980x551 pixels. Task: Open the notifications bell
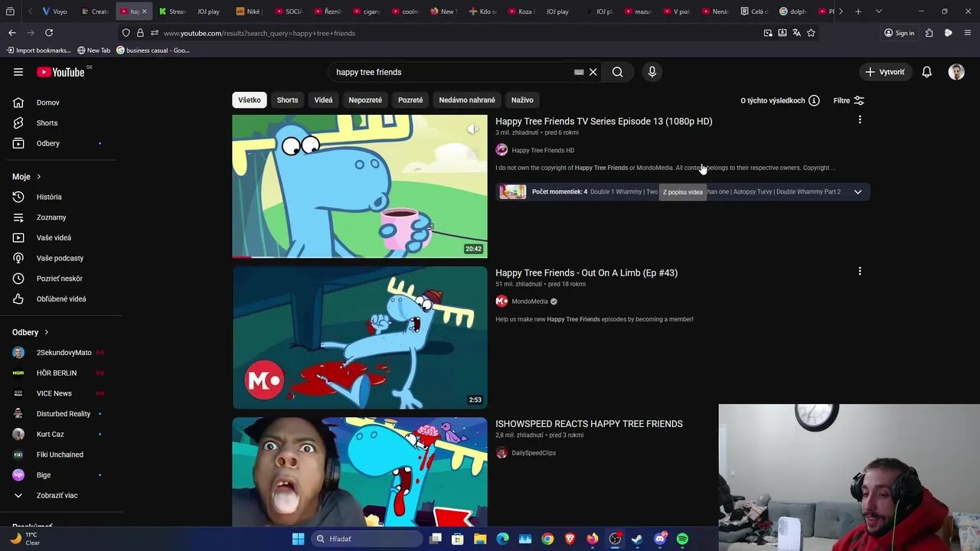pyautogui.click(x=926, y=72)
